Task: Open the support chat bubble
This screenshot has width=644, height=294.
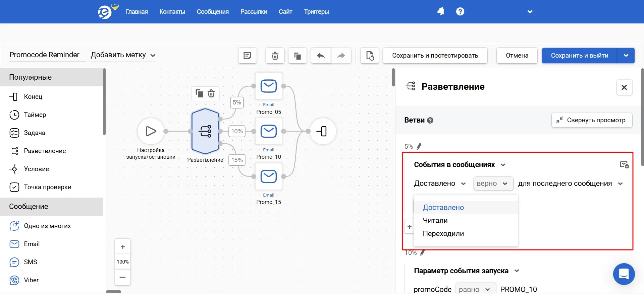Action: [x=624, y=274]
